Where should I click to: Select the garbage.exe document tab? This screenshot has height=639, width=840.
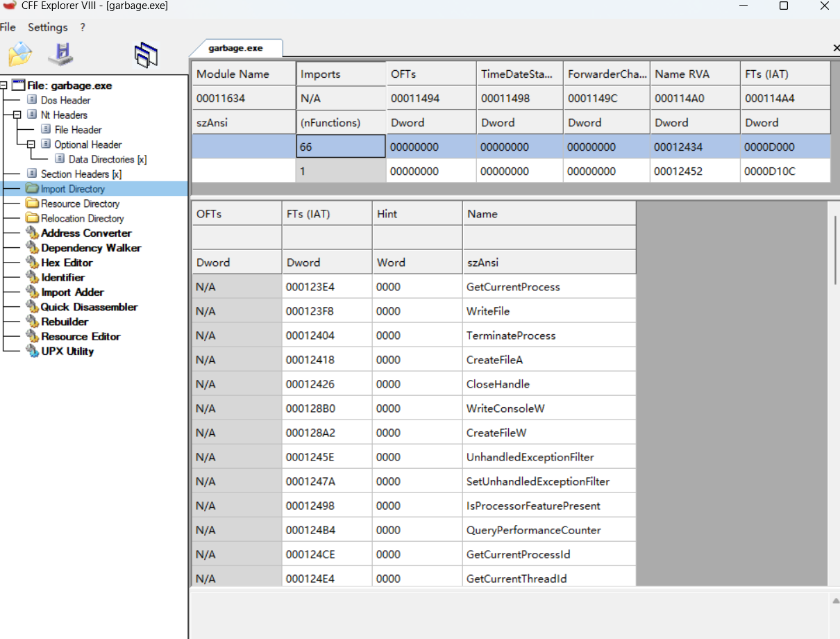pyautogui.click(x=236, y=48)
